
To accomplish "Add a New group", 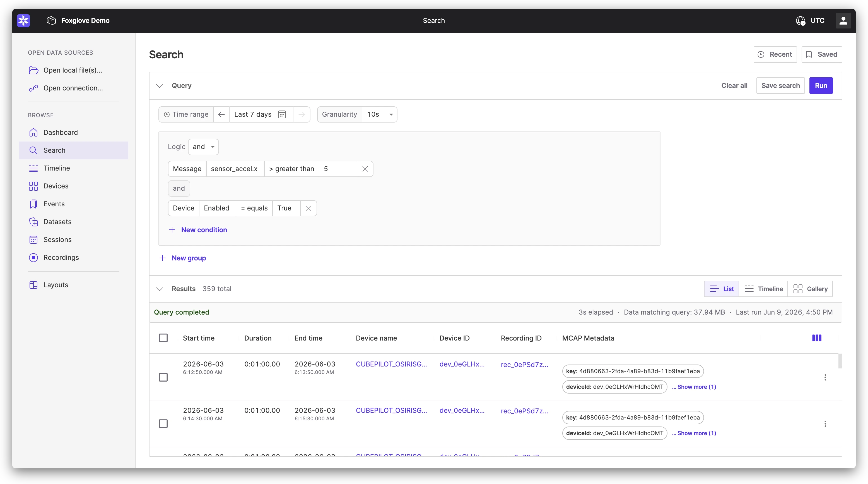I will click(182, 258).
